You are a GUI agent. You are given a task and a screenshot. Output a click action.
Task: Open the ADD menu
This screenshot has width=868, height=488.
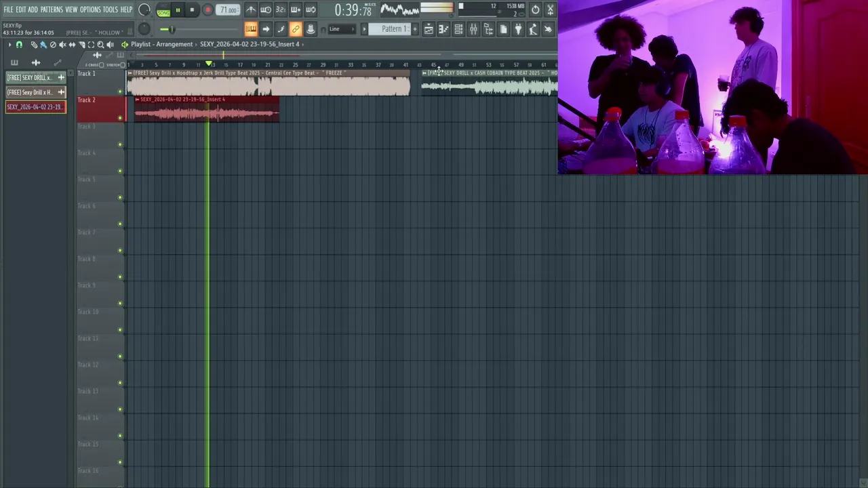point(33,9)
